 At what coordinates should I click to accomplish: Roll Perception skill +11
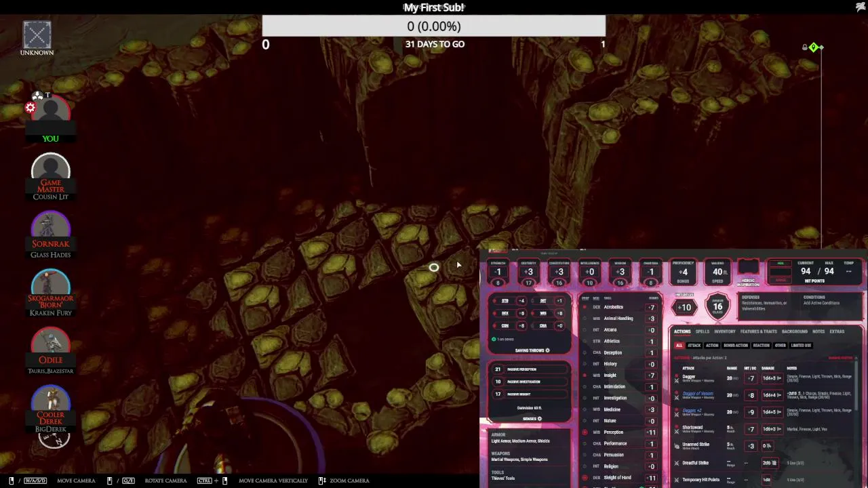652,432
